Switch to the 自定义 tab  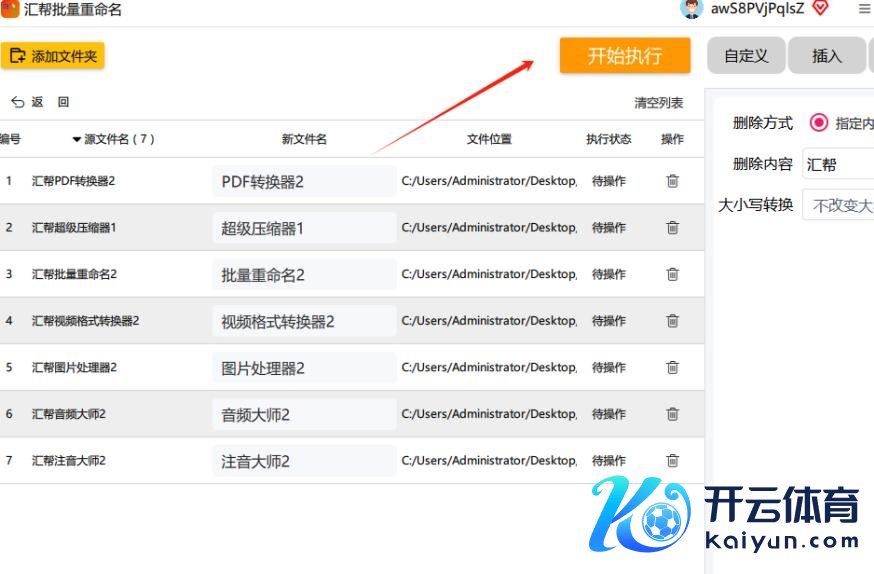pos(746,56)
